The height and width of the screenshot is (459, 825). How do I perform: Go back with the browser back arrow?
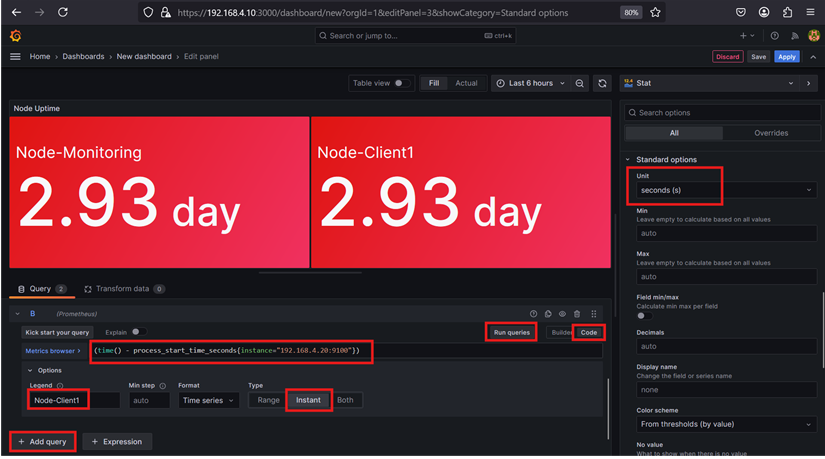click(x=16, y=12)
